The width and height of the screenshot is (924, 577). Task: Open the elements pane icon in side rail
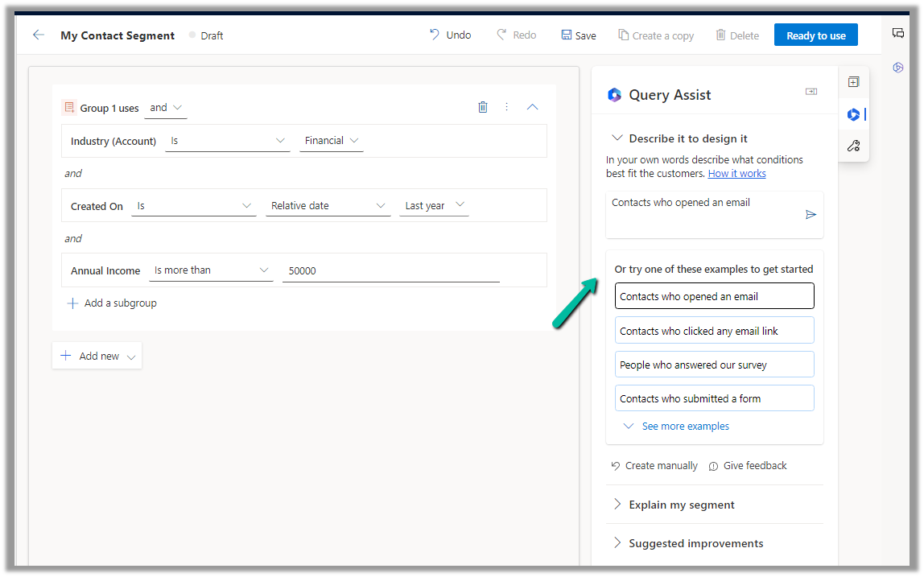coord(853,82)
